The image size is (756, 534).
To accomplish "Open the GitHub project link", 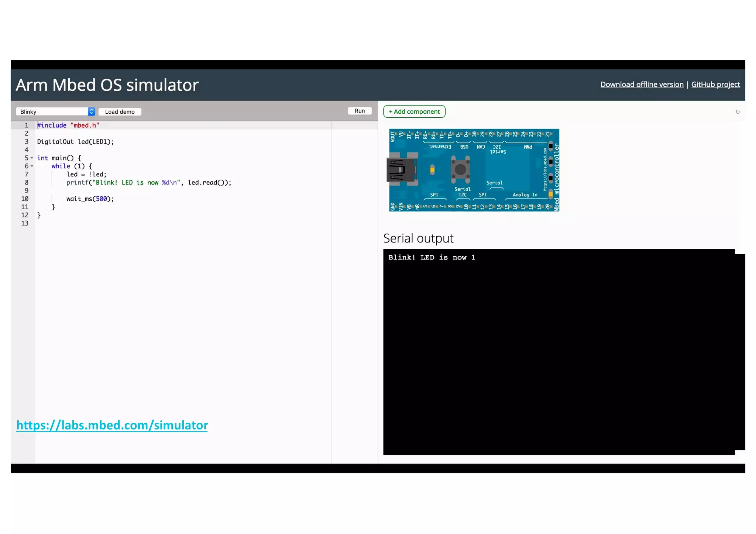I will 715,85.
